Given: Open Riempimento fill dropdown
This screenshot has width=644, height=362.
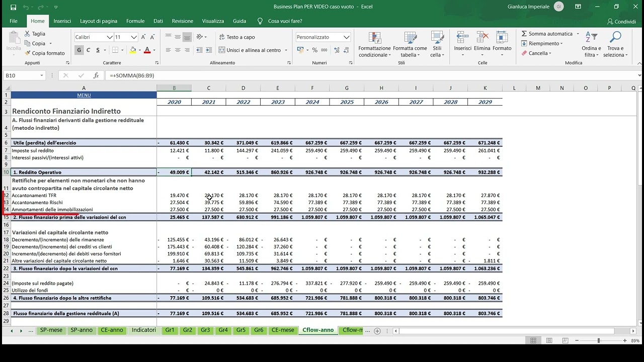Looking at the screenshot, I should coord(542,44).
